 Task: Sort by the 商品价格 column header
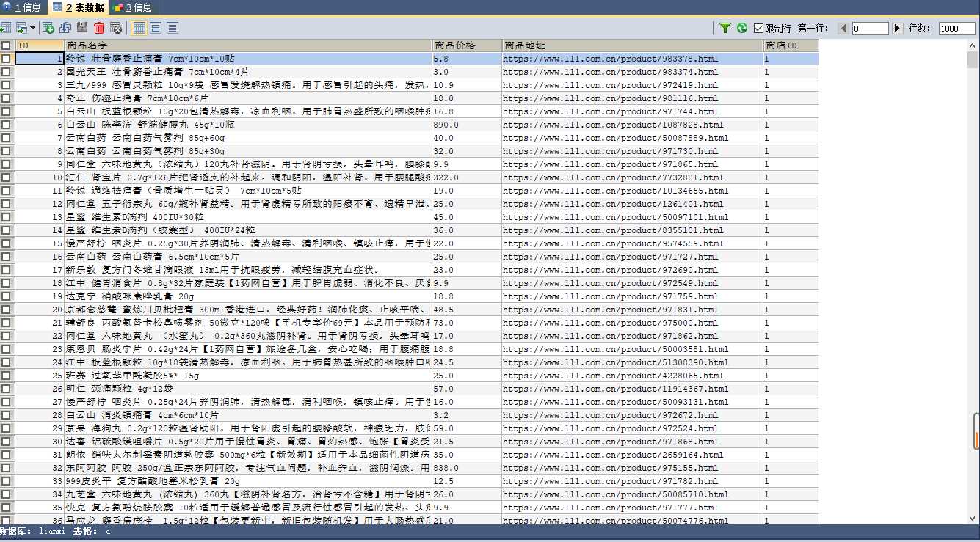[x=467, y=45]
